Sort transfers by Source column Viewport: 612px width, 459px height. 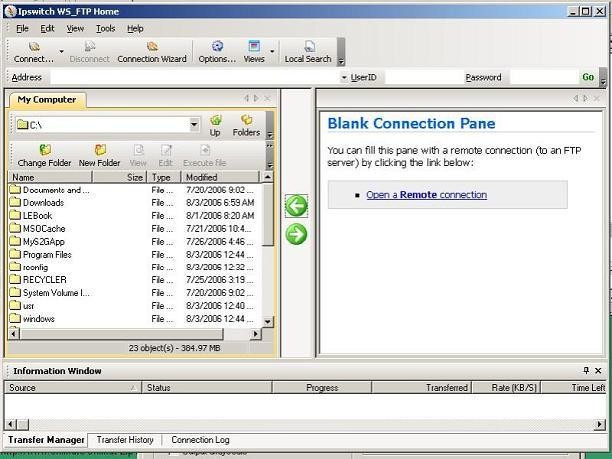click(73, 388)
